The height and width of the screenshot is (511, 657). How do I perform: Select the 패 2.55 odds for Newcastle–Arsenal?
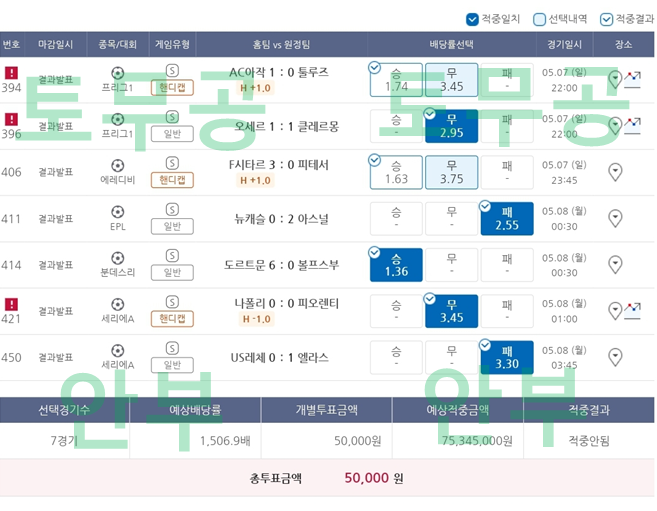click(507, 219)
